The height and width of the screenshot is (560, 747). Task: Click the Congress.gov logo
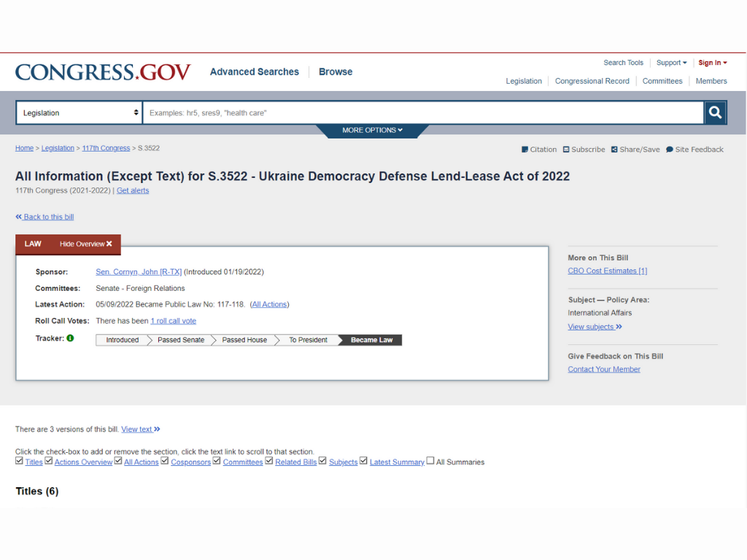103,72
